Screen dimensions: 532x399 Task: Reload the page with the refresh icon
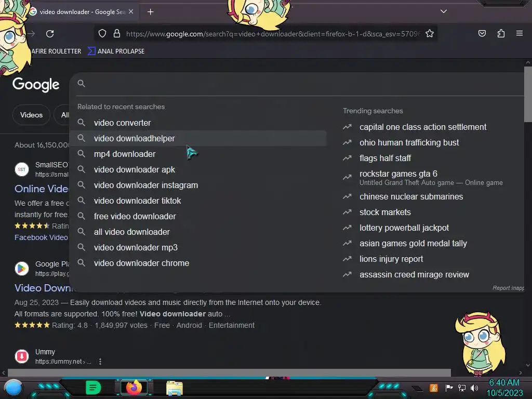point(50,34)
